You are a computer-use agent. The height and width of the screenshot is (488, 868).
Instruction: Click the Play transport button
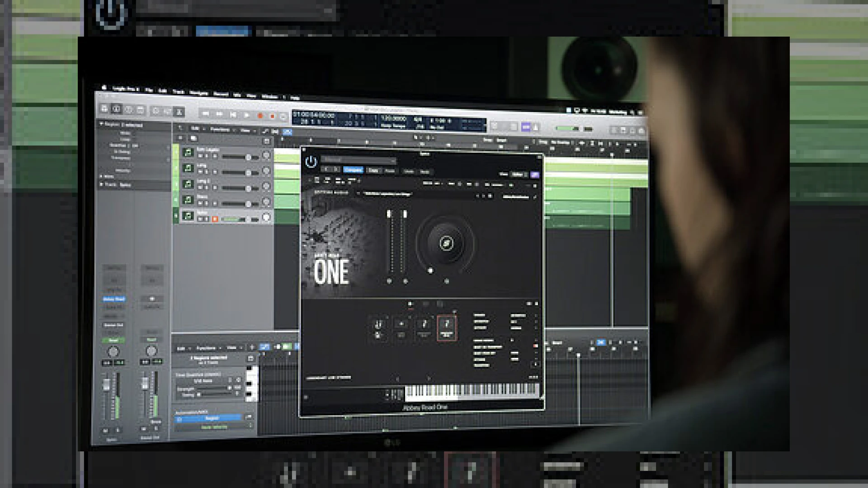[246, 115]
